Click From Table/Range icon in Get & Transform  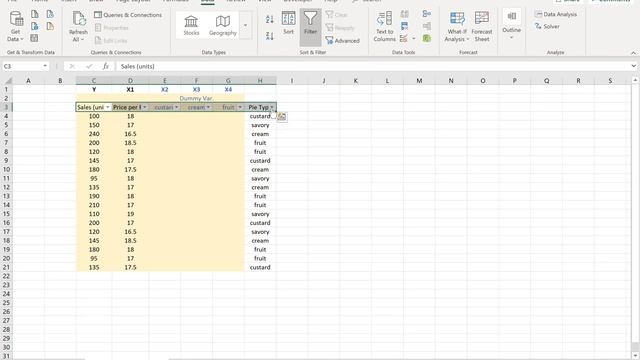point(34,38)
